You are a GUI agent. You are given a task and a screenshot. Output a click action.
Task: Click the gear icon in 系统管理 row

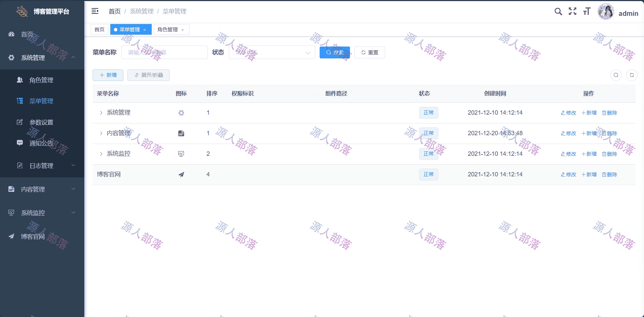click(x=181, y=113)
